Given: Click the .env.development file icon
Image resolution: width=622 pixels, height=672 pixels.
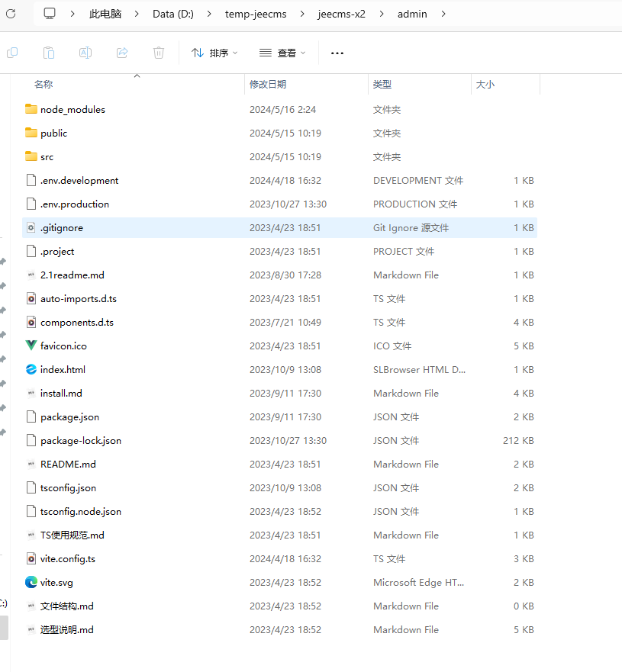Looking at the screenshot, I should coord(31,181).
